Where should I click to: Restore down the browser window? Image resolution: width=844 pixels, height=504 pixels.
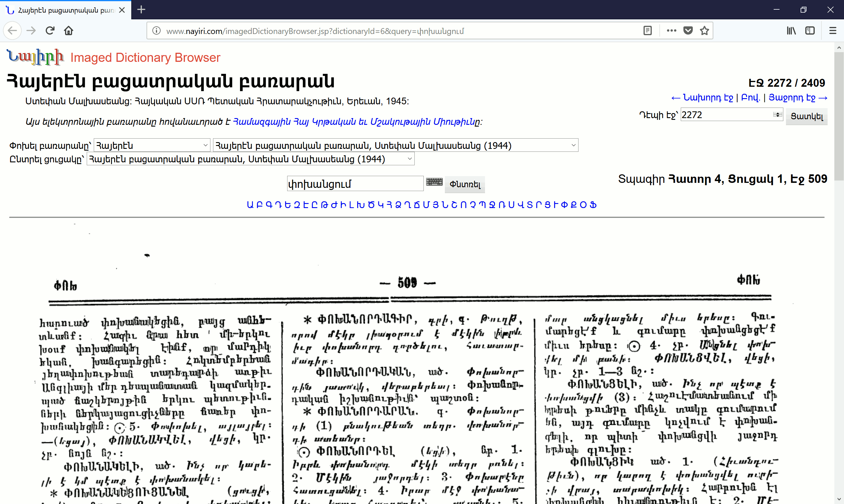[803, 9]
